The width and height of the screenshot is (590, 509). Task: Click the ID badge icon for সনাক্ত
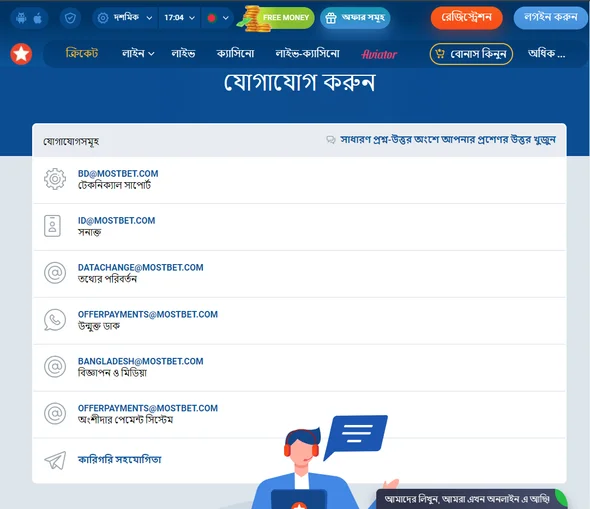click(x=52, y=226)
